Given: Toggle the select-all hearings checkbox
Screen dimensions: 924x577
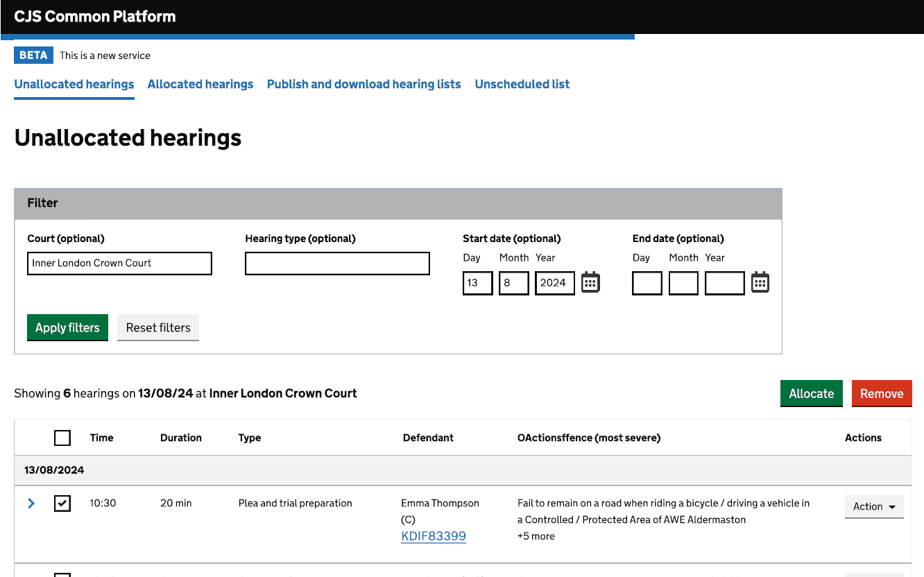Looking at the screenshot, I should 62,438.
